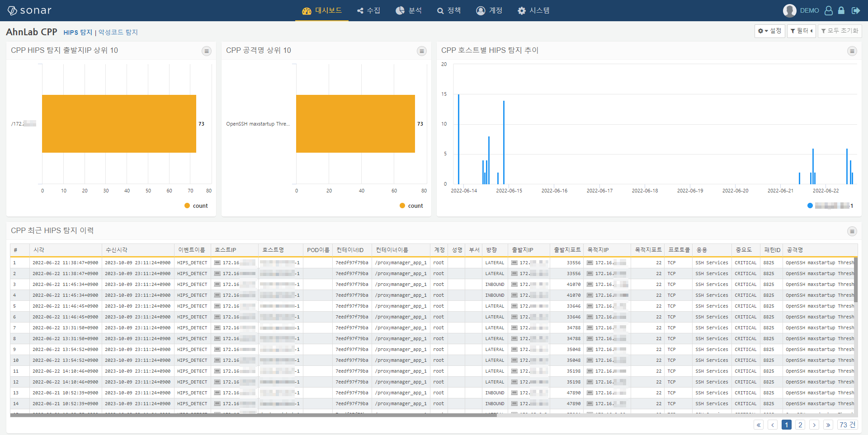The image size is (868, 435).
Task: Click the 2022-06-14 blue spike bar
Action: point(458,139)
